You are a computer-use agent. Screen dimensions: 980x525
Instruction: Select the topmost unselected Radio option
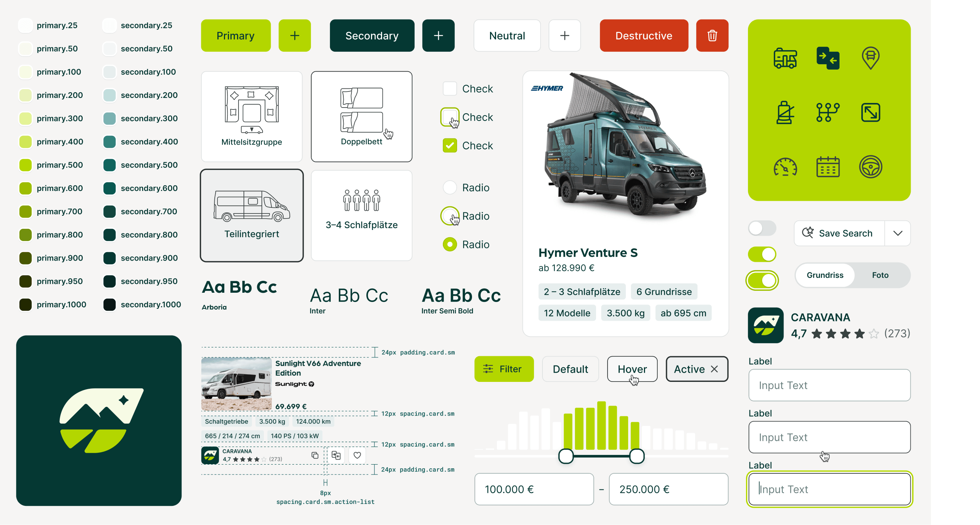point(450,187)
